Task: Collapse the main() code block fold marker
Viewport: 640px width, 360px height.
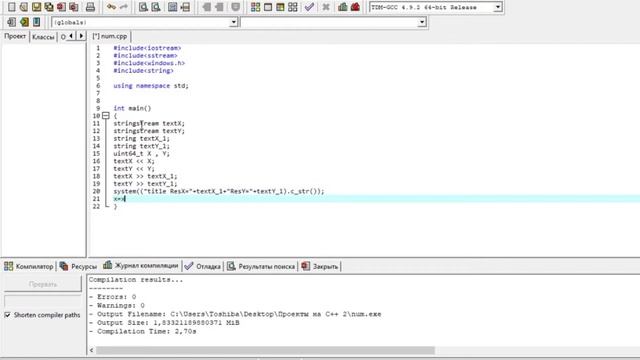Action: 106,116
